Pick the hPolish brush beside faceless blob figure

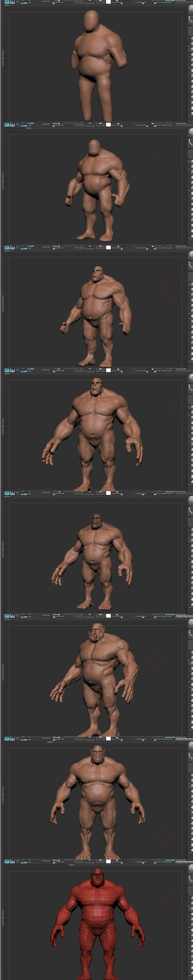point(190,76)
